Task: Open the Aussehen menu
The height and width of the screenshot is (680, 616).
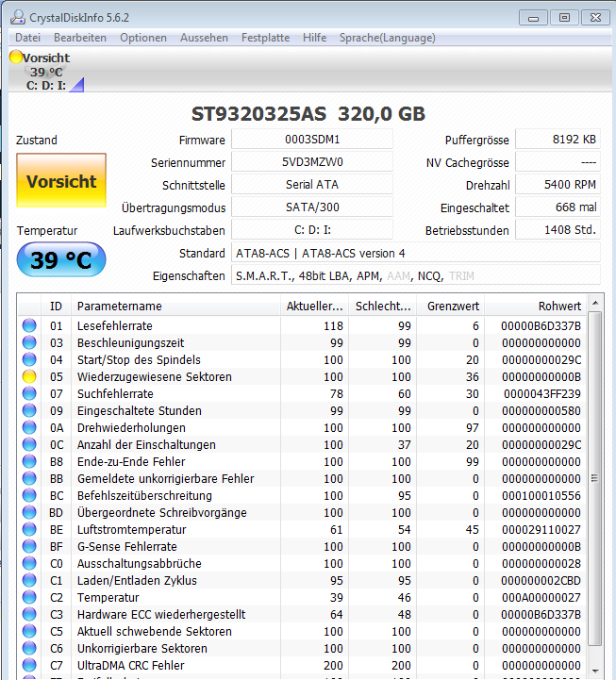Action: click(204, 38)
